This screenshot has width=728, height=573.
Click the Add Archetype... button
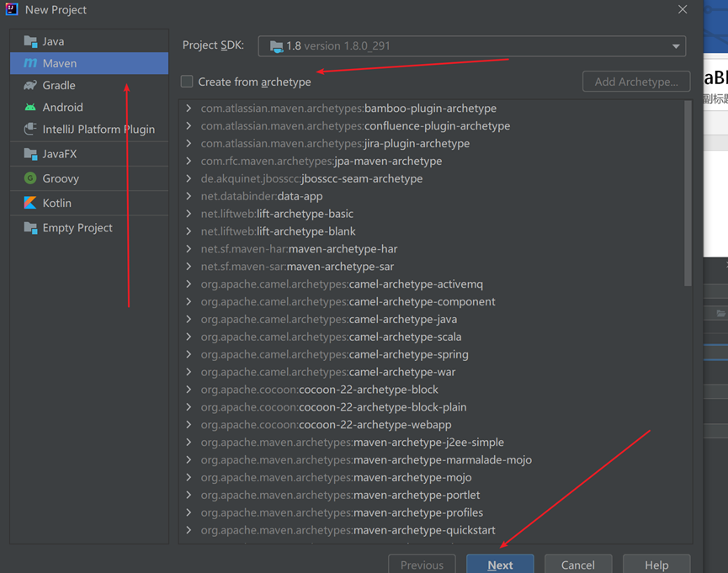click(x=636, y=82)
